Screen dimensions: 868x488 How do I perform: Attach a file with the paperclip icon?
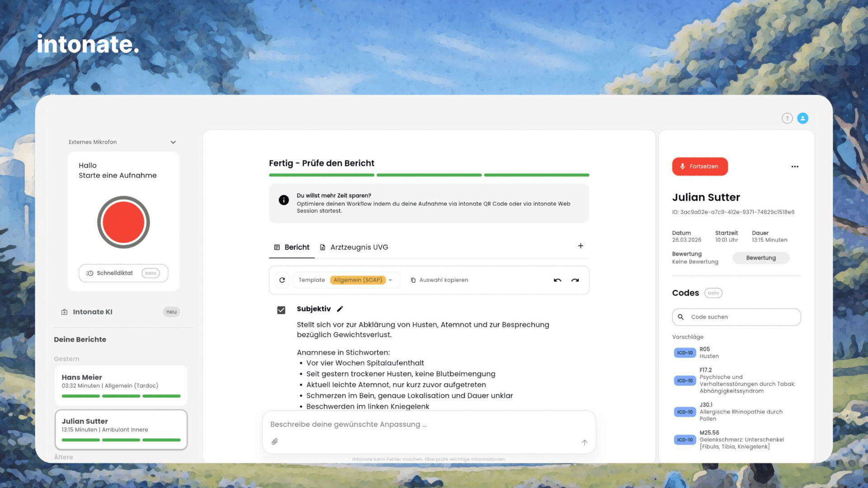[274, 441]
